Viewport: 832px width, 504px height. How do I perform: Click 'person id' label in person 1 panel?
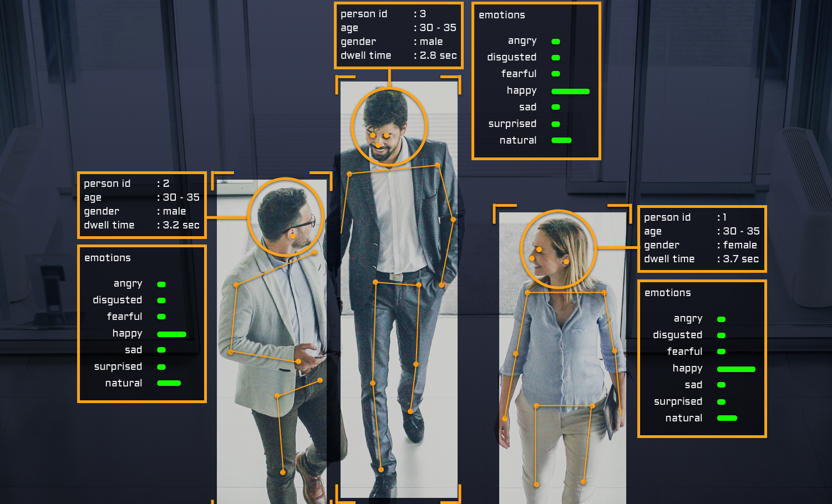pos(667,217)
